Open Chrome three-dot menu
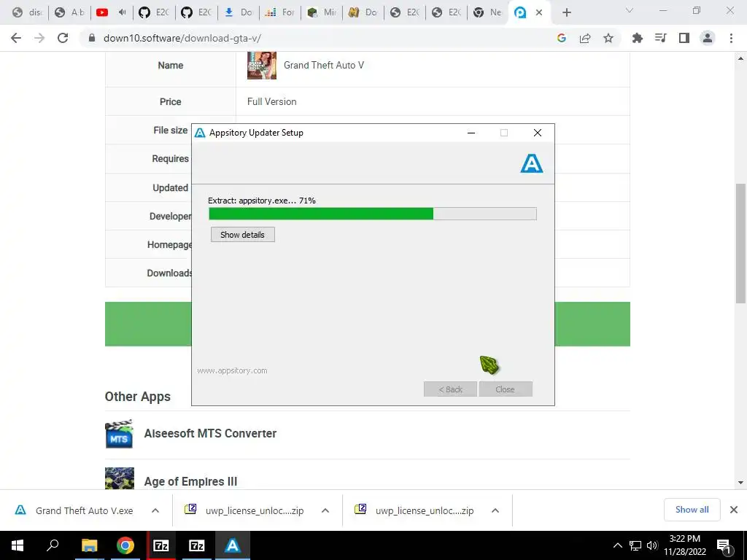 click(x=731, y=38)
